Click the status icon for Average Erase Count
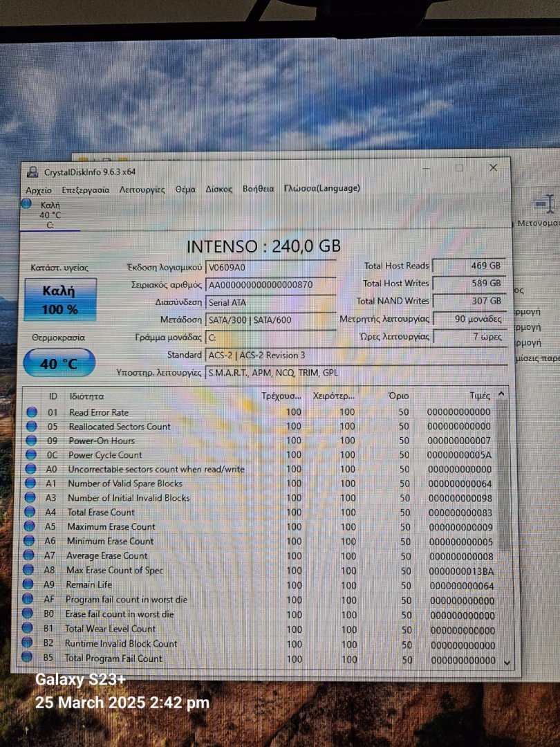560x747 pixels. 28,555
